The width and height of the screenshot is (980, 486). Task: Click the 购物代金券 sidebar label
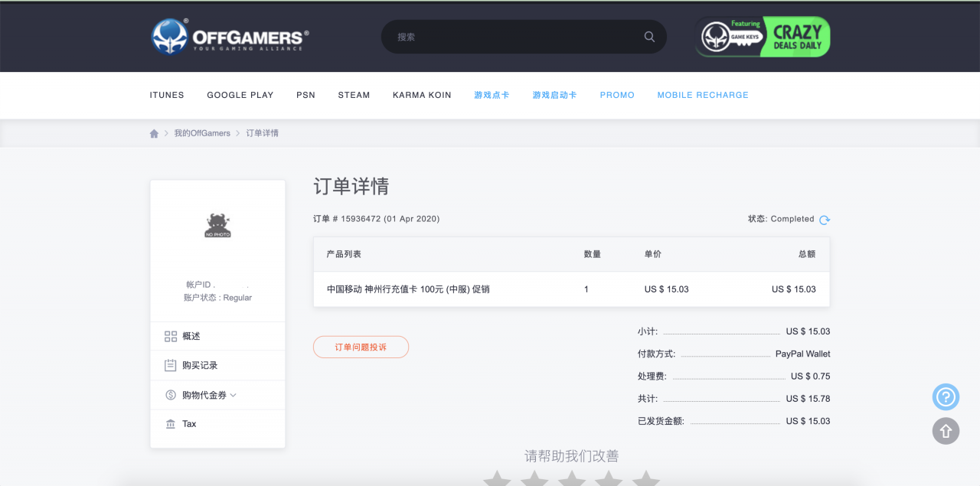tap(204, 395)
